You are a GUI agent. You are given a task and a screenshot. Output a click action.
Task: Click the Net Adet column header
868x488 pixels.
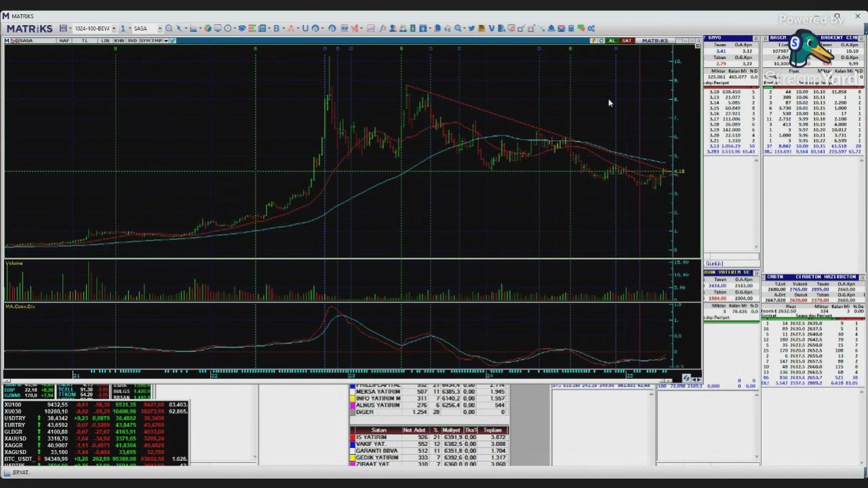click(414, 430)
